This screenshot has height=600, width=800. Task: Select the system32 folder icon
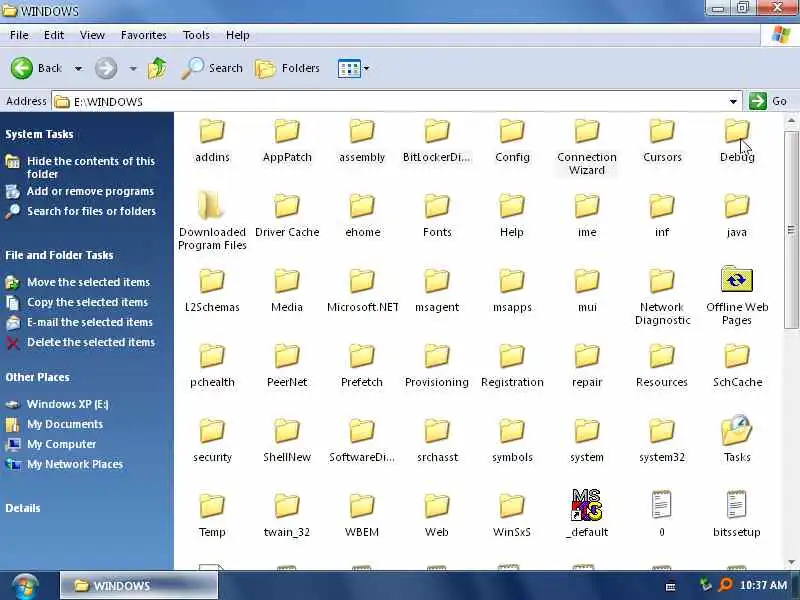[662, 431]
